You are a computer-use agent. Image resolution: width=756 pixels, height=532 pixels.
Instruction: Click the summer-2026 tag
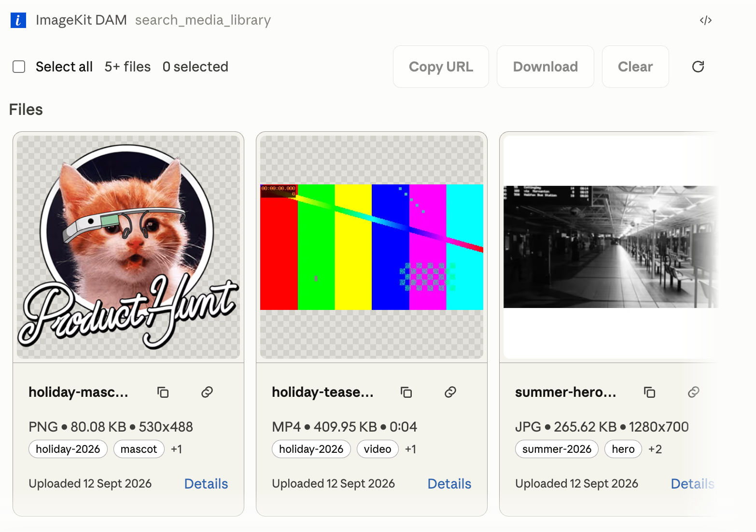click(557, 449)
